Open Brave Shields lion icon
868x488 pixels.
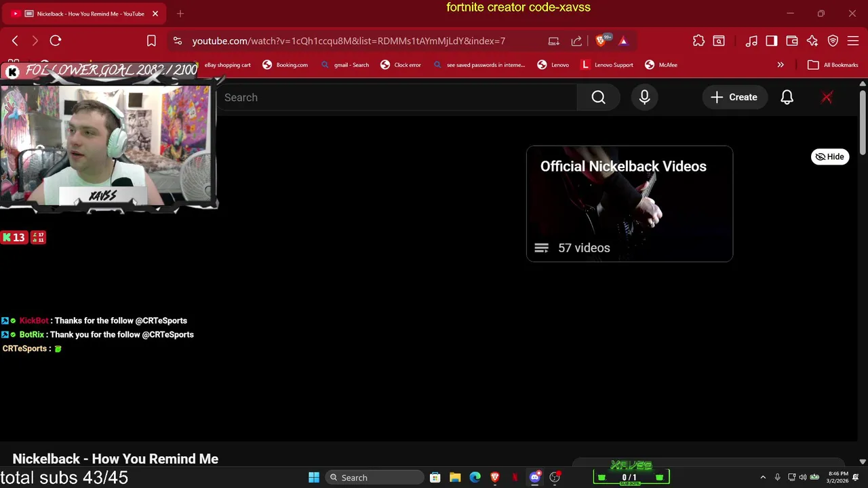(x=601, y=41)
